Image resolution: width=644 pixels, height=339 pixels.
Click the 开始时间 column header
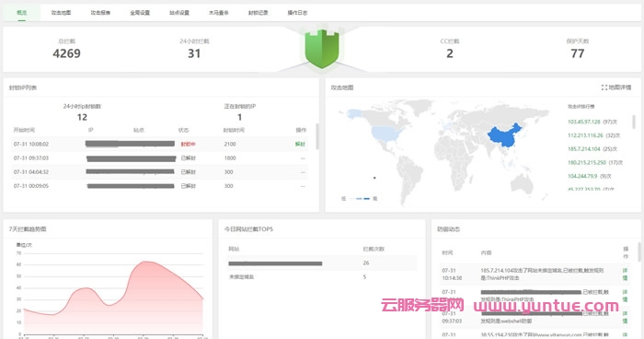24,130
